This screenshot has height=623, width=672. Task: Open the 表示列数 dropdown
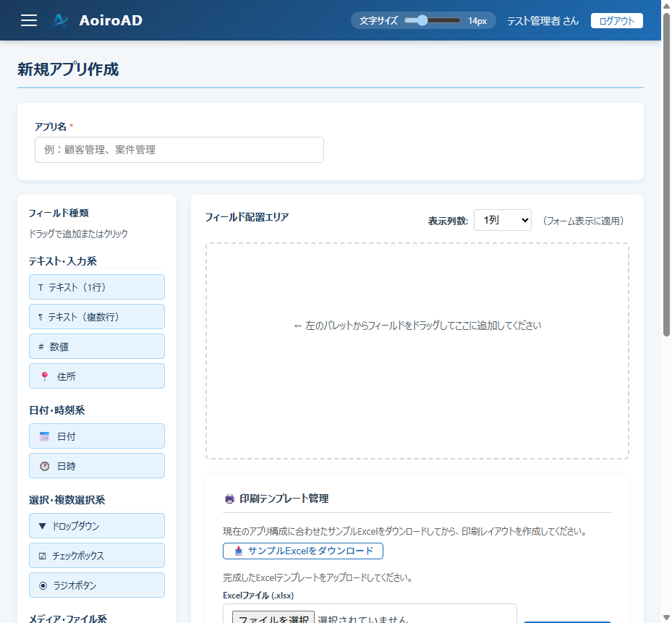[x=502, y=220]
